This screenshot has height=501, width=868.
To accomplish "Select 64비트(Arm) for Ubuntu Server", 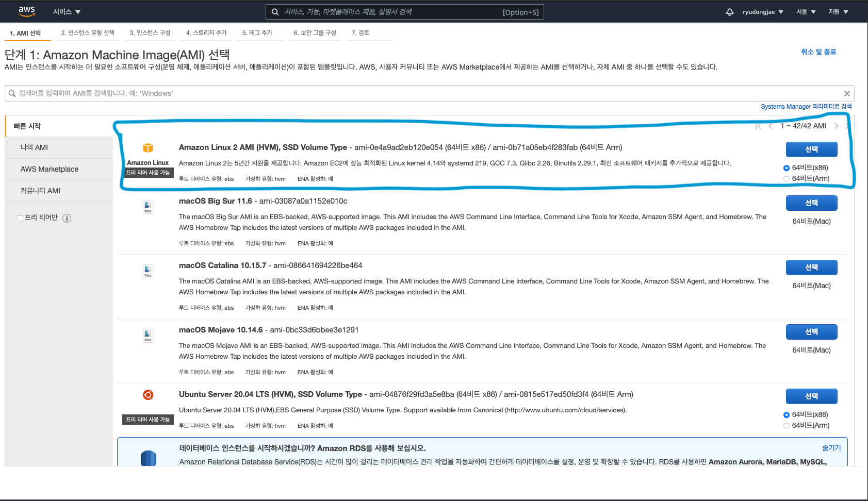I will [x=787, y=426].
